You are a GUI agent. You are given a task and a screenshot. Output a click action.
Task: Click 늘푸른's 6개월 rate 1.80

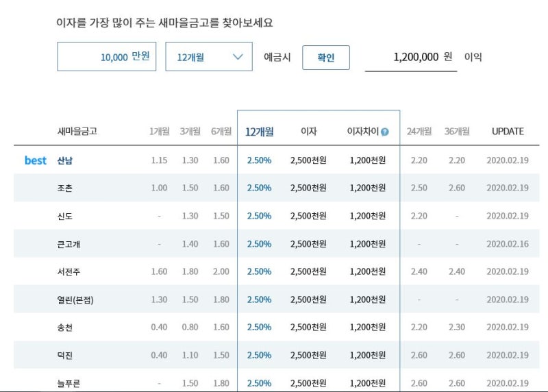coord(221,383)
